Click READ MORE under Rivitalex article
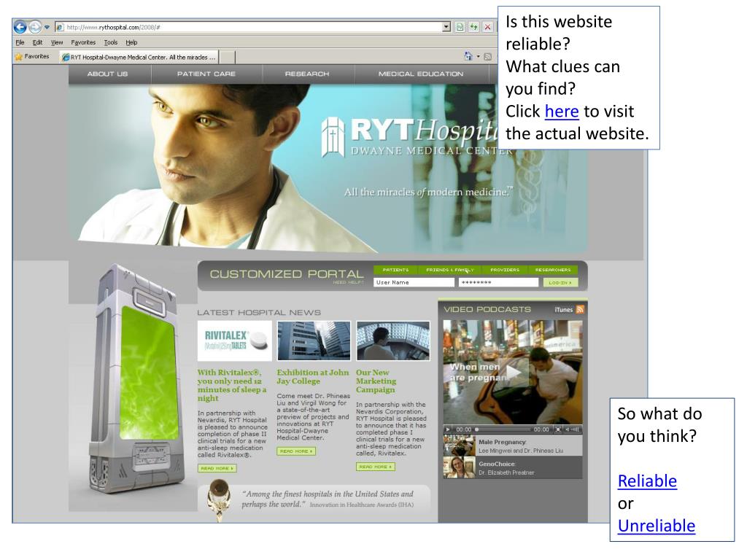Viewport: 747px width, 560px height. (x=217, y=469)
